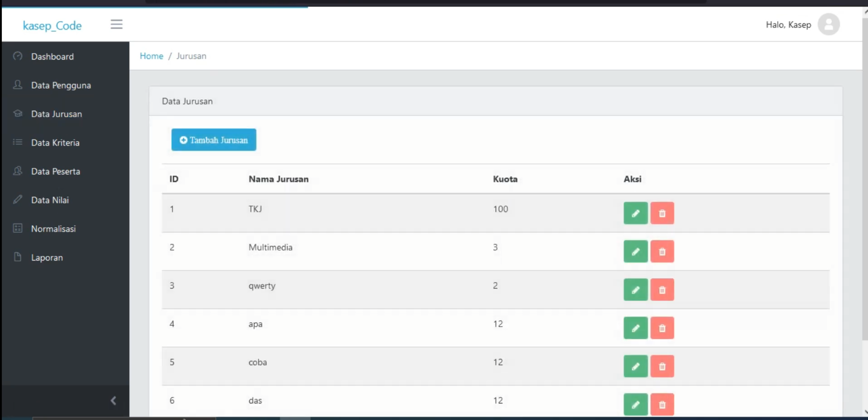Edit the Multimedia jurusan entry
The width and height of the screenshot is (868, 420).
(636, 251)
